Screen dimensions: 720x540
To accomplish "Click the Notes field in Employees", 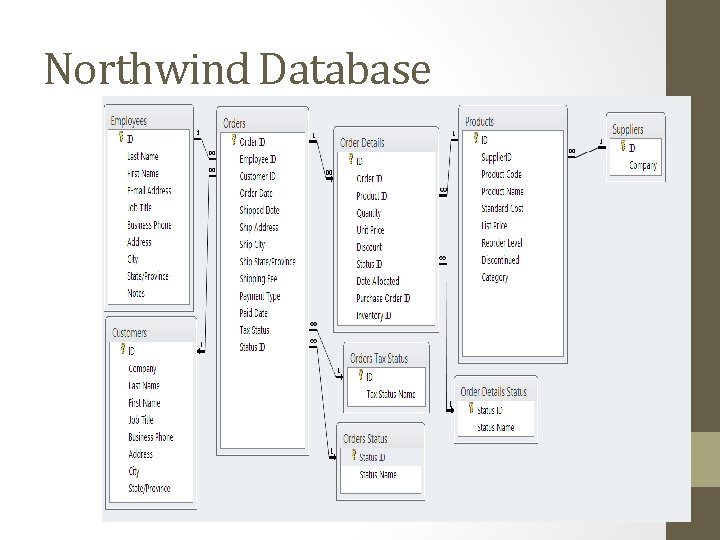I will click(136, 293).
